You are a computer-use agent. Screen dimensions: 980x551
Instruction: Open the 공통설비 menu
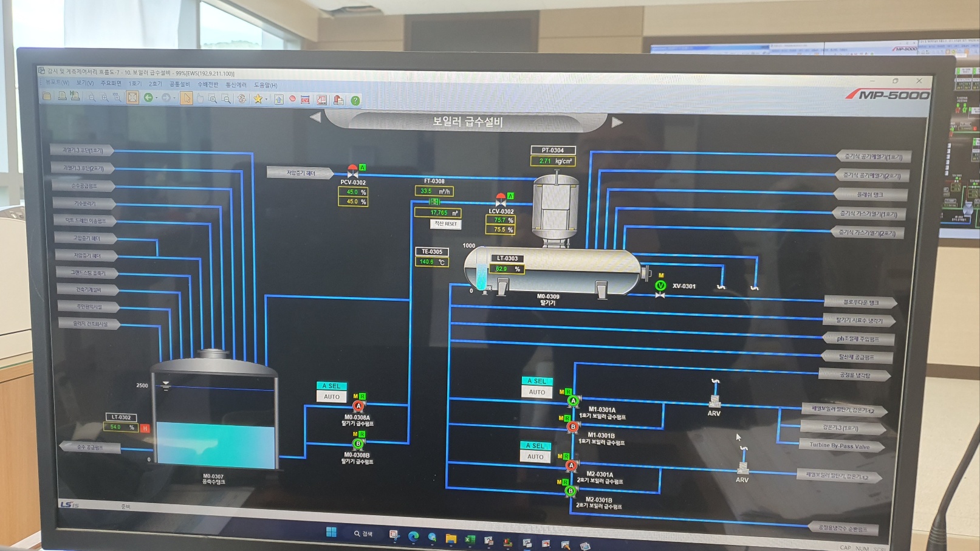(x=179, y=84)
